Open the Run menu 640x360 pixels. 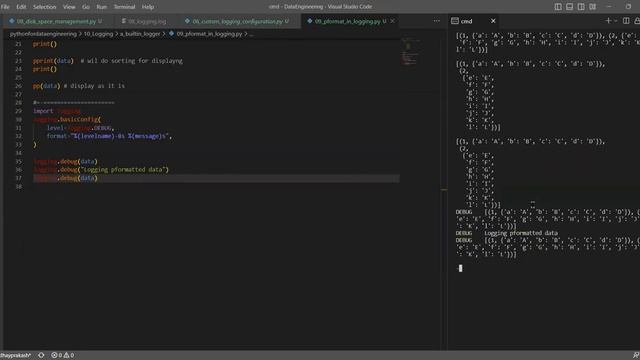point(102,7)
